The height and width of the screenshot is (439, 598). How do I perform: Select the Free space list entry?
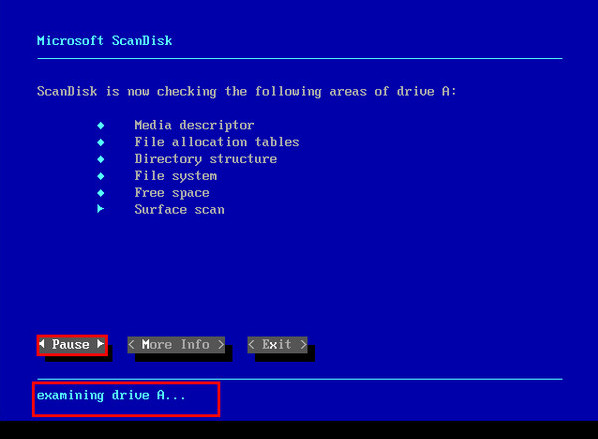point(172,193)
